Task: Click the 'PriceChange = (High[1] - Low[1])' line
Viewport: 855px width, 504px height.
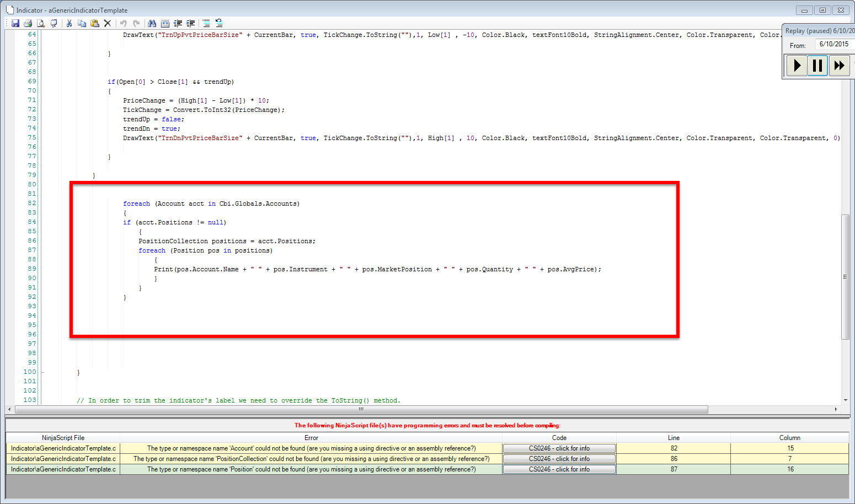Action: [196, 101]
